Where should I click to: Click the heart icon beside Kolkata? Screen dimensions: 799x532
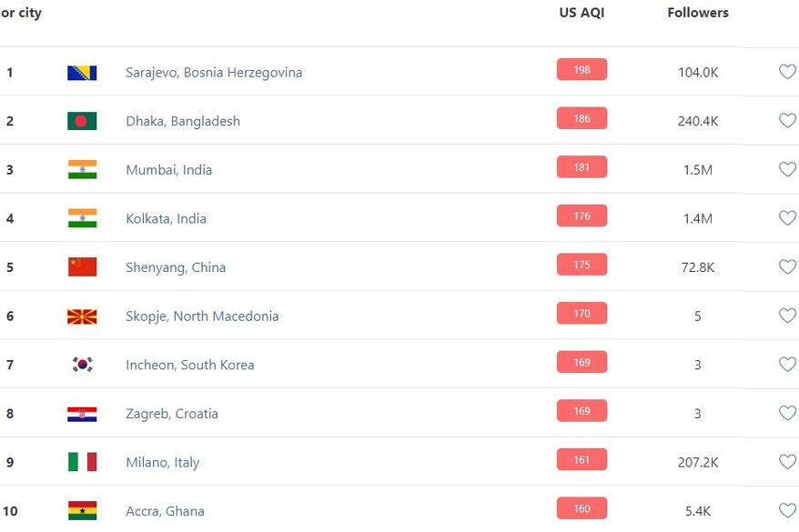[787, 218]
